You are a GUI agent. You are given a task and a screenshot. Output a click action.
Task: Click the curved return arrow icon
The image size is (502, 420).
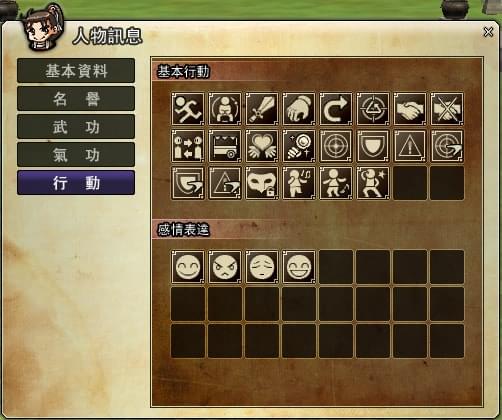pyautogui.click(x=336, y=109)
